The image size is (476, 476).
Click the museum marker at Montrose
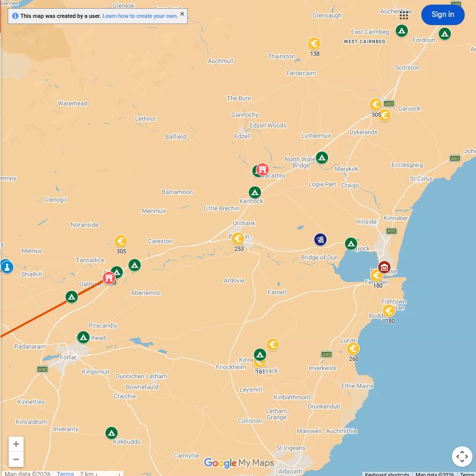coord(384,268)
